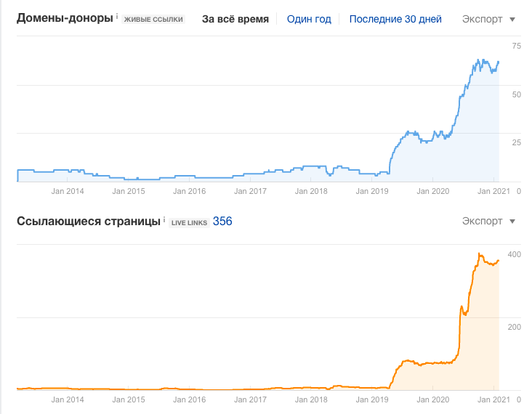The width and height of the screenshot is (532, 414).
Task: Click info icon beside Домены-доноры title
Action: click(x=117, y=16)
